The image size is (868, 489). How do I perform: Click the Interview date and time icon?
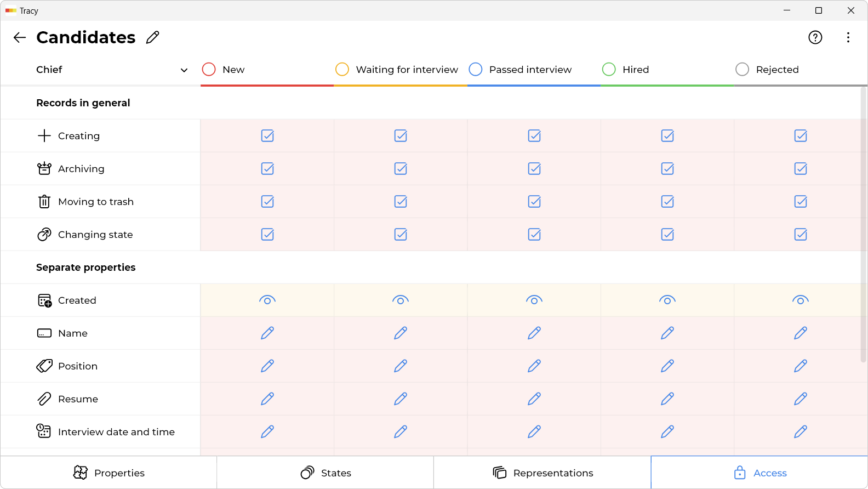pyautogui.click(x=44, y=431)
